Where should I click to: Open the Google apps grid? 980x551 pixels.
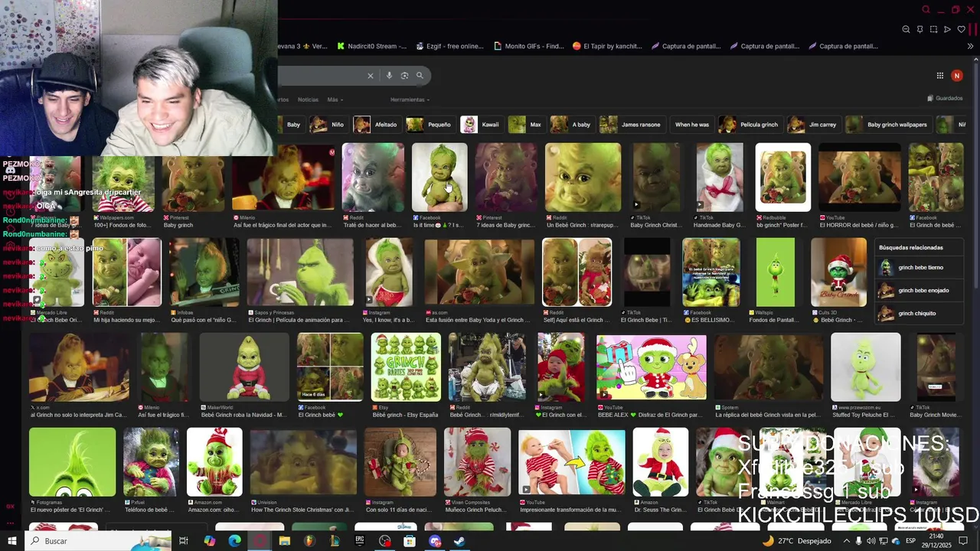click(x=939, y=76)
